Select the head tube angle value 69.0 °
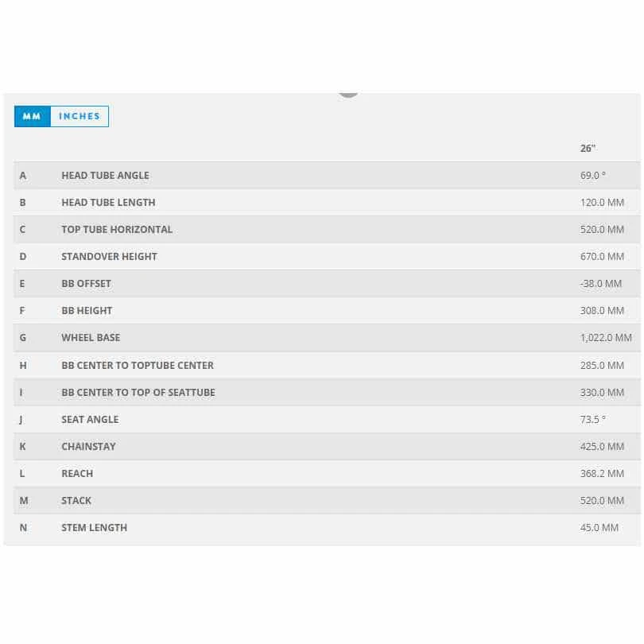This screenshot has width=644, height=644. coord(592,175)
